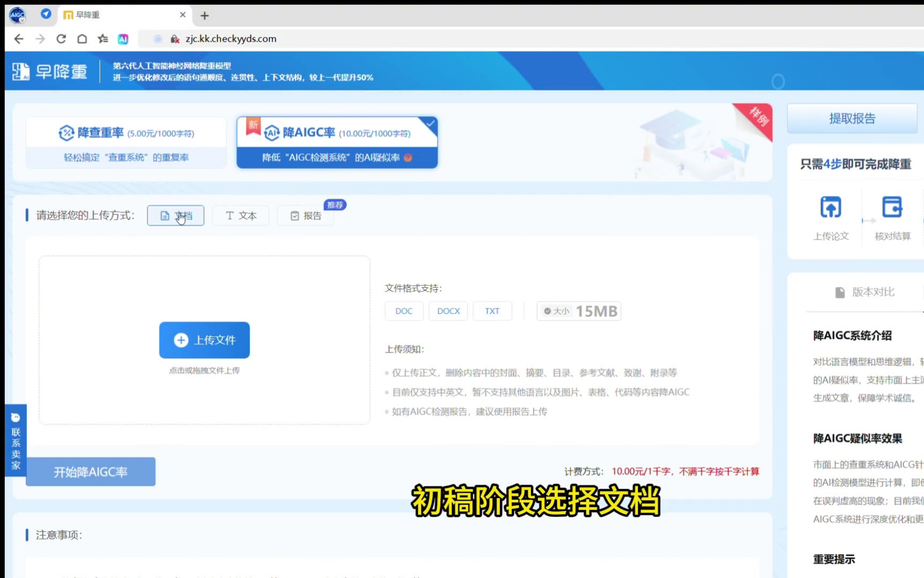Screen dimensions: 924x578
Task: Select the 降查重率 service option
Action: point(126,142)
